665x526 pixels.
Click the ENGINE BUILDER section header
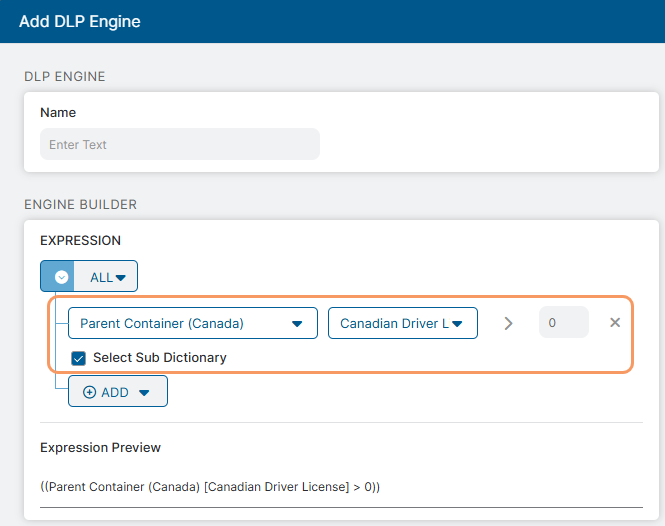[80, 205]
